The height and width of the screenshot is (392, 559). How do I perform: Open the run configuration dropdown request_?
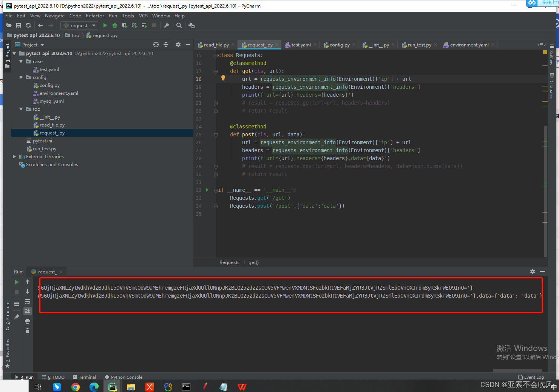[x=79, y=25]
